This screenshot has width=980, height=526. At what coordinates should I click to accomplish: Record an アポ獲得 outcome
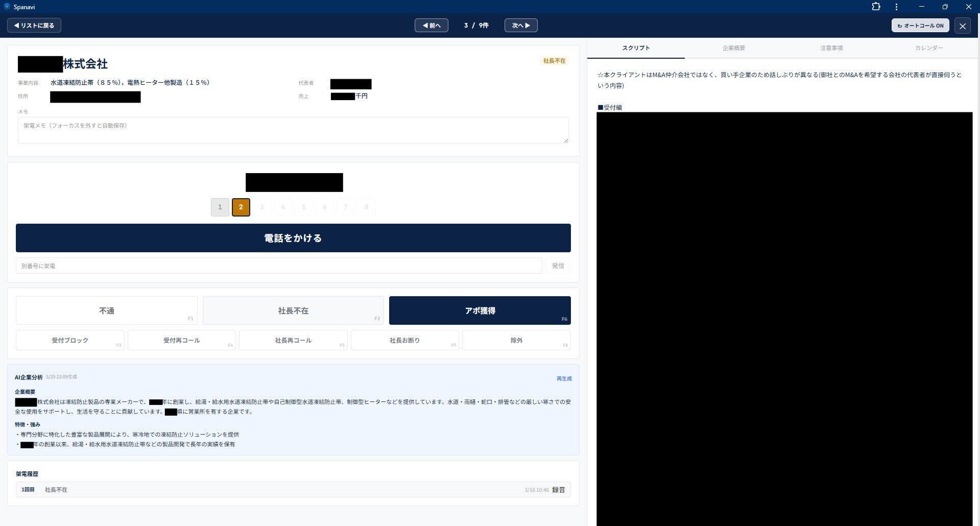(x=480, y=310)
